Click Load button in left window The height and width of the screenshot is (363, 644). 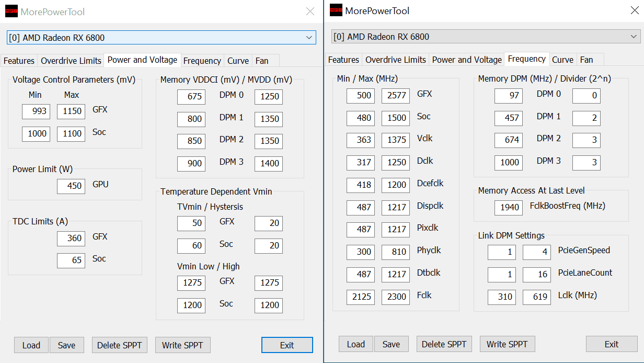tap(31, 345)
